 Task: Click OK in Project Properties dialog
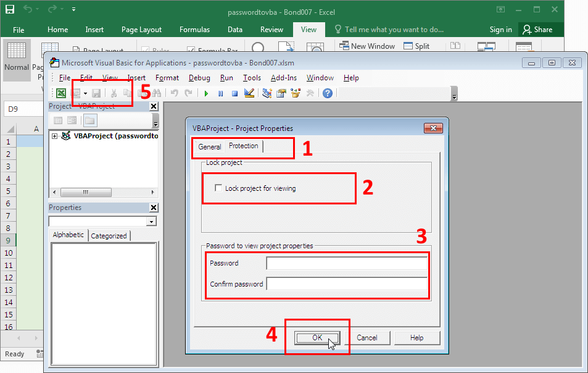coord(318,338)
